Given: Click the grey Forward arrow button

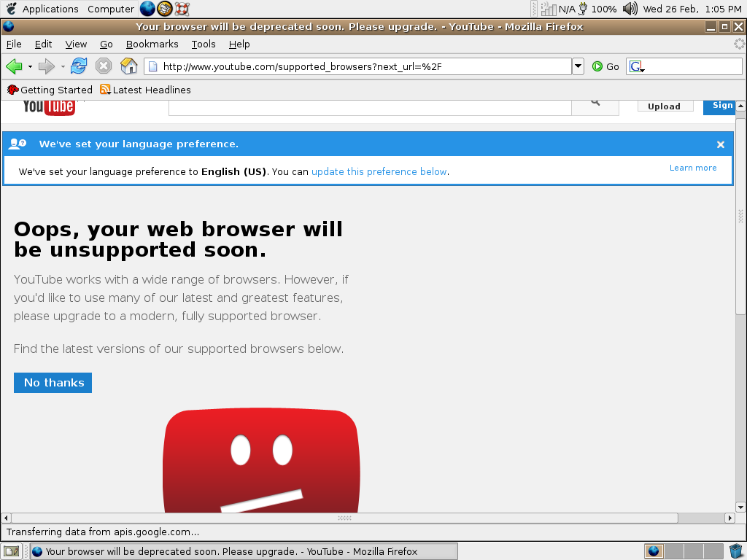Looking at the screenshot, I should [x=46, y=66].
